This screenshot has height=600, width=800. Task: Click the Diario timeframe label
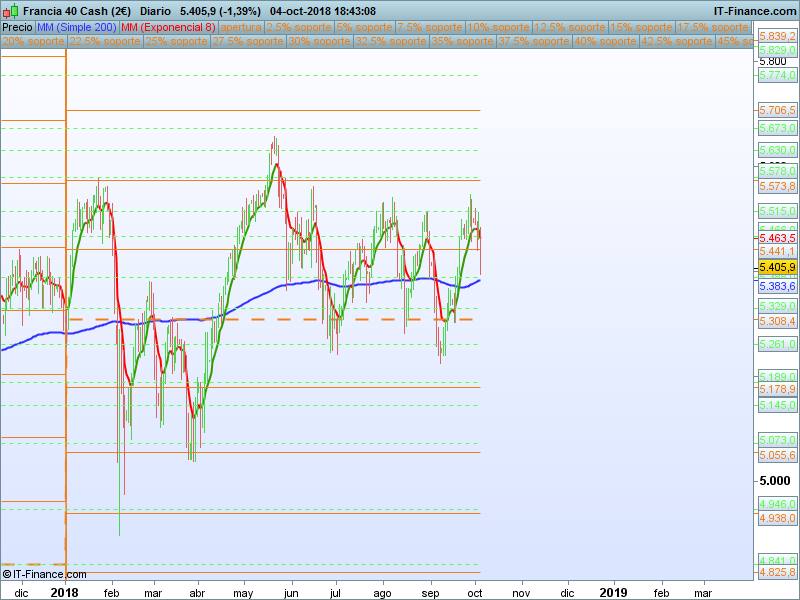(155, 11)
